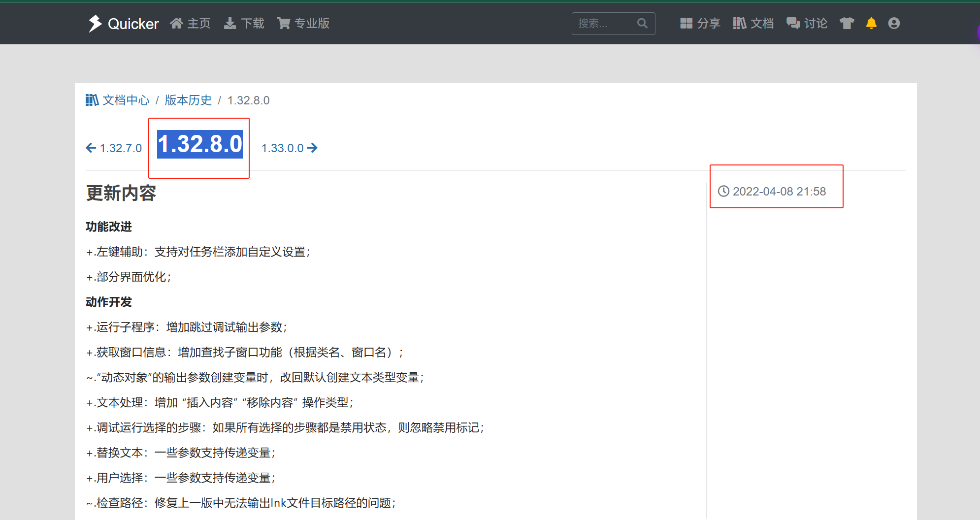980x520 pixels.
Task: Click the search magnifier icon
Action: click(642, 23)
